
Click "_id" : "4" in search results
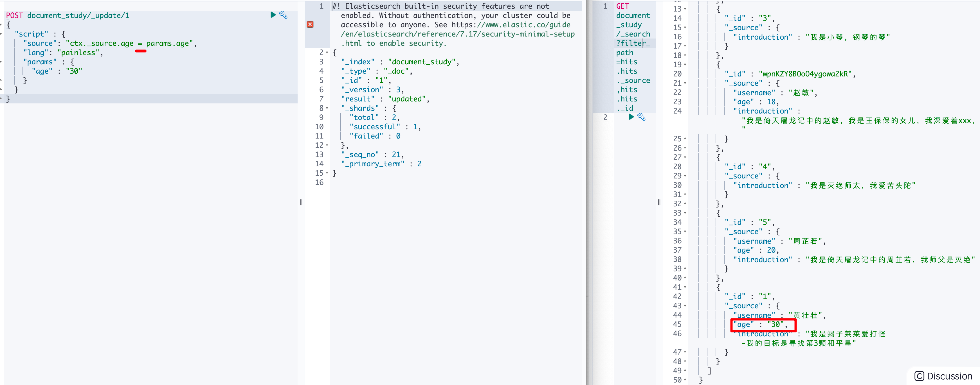coord(749,166)
